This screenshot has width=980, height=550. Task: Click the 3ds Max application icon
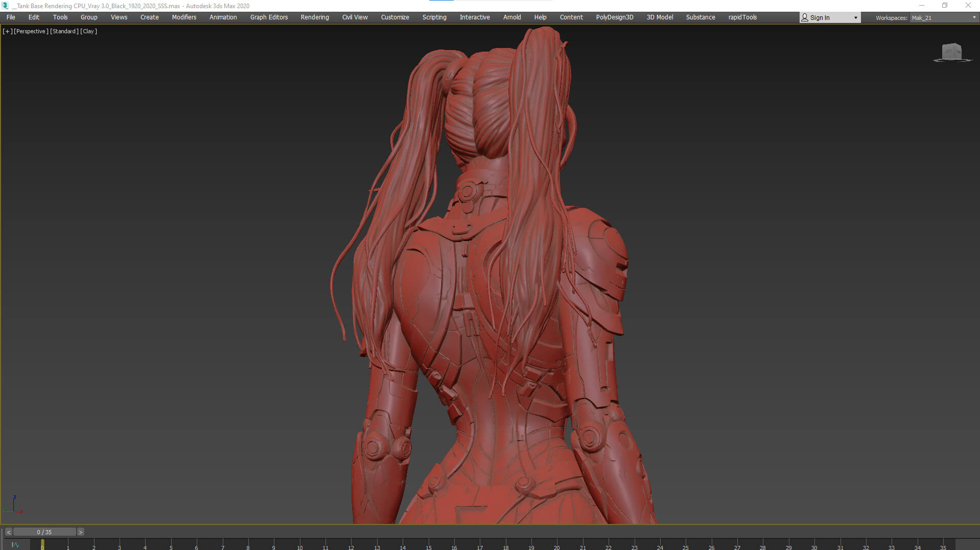(6, 6)
